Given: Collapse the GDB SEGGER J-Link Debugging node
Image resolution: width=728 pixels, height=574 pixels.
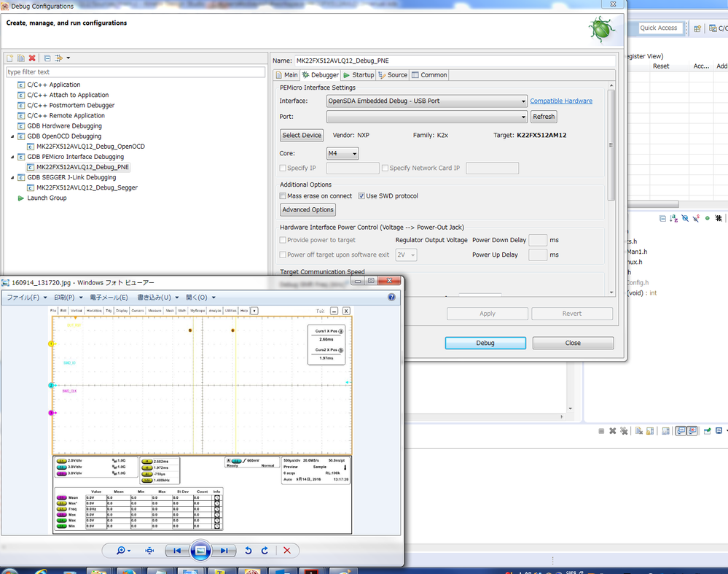Looking at the screenshot, I should pos(12,177).
